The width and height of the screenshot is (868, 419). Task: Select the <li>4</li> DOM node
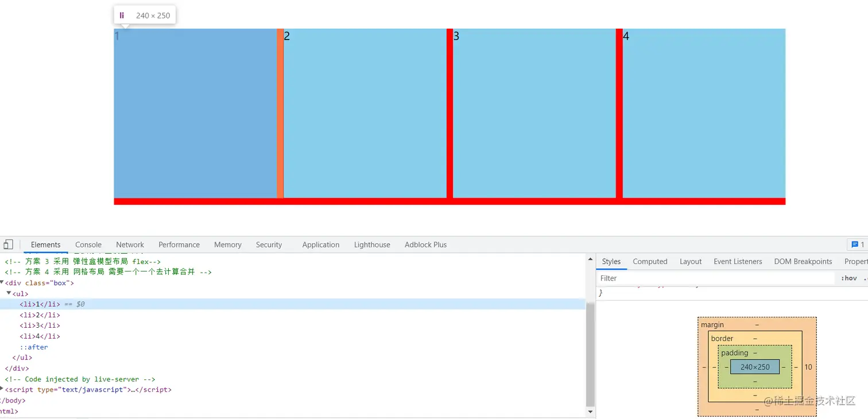40,336
